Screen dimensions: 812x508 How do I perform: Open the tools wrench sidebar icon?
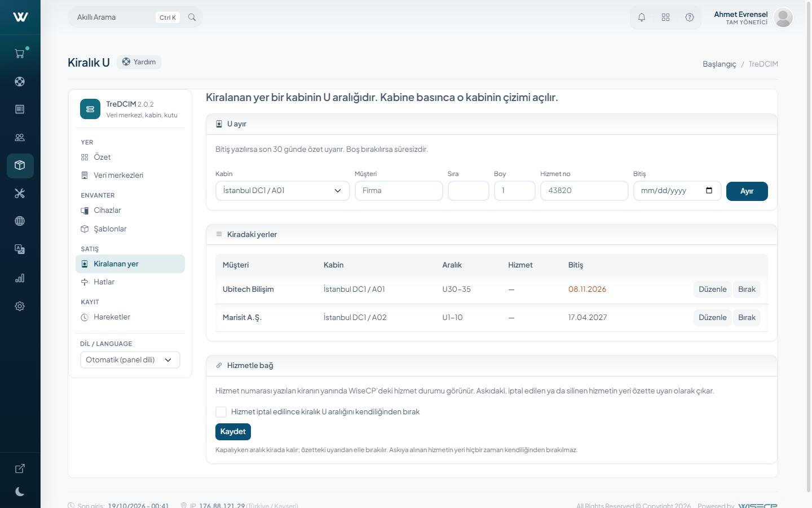[x=20, y=194]
